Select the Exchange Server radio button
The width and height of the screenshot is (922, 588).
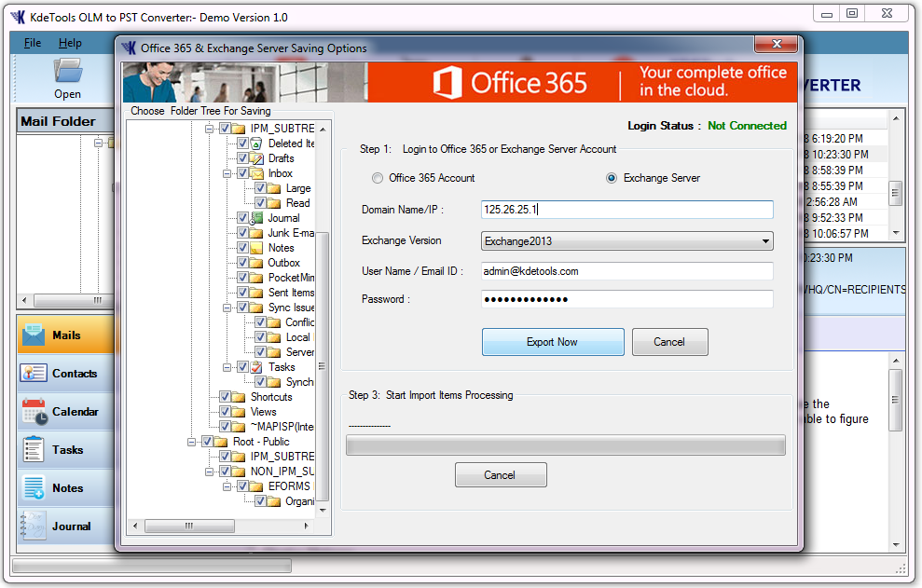pyautogui.click(x=612, y=178)
